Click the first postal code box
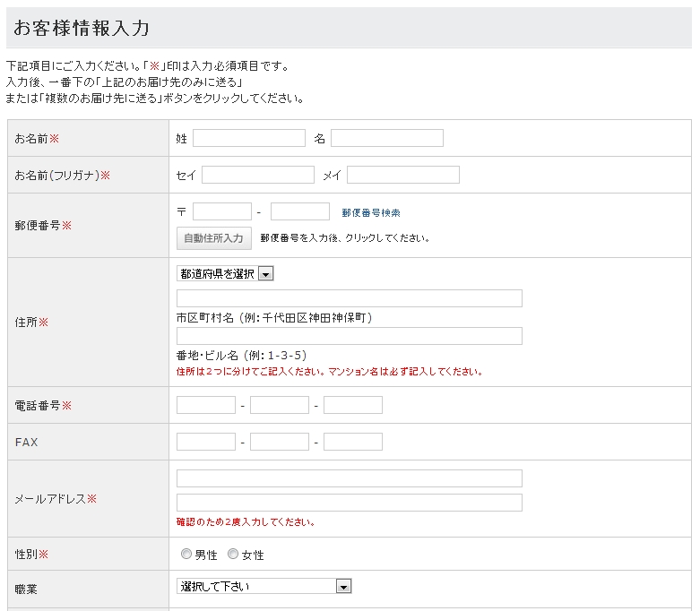Image resolution: width=700 pixels, height=611 pixels. 221,211
